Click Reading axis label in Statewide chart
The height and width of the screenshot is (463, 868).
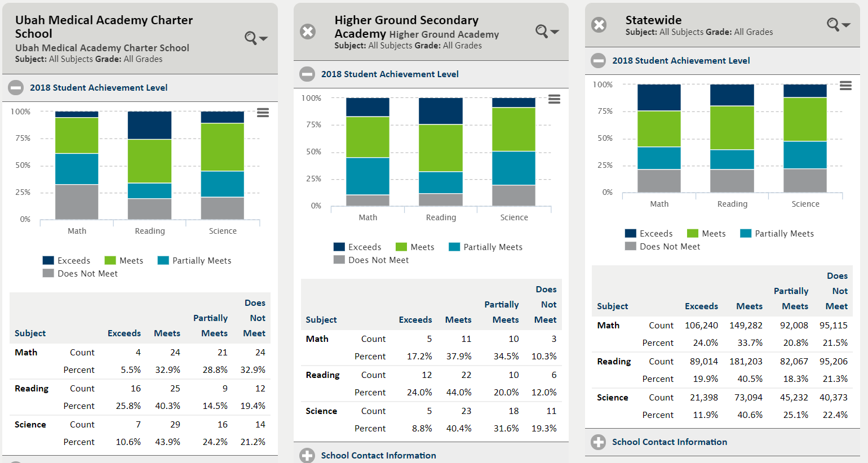pos(732,204)
